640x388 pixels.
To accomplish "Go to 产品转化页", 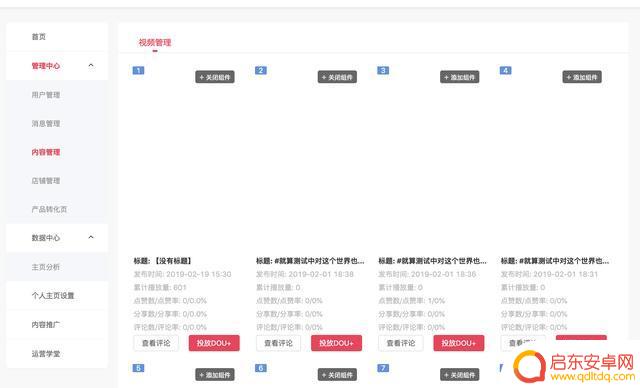I will pos(49,209).
